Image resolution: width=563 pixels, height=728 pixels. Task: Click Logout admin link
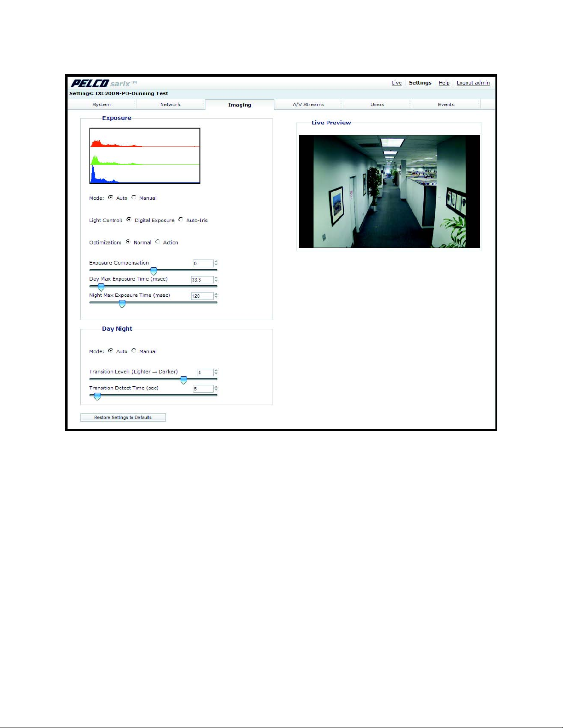coord(473,83)
